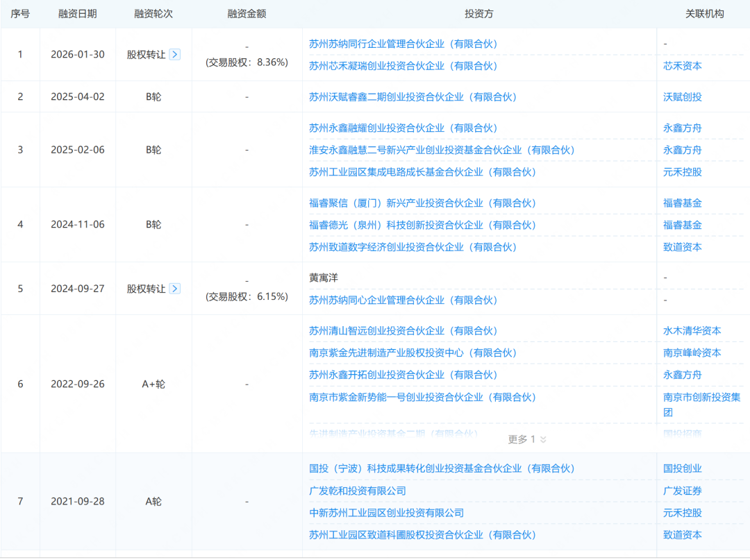Open affiliated institution 芯禾资本
Image resolution: width=750 pixels, height=560 pixels.
[682, 66]
